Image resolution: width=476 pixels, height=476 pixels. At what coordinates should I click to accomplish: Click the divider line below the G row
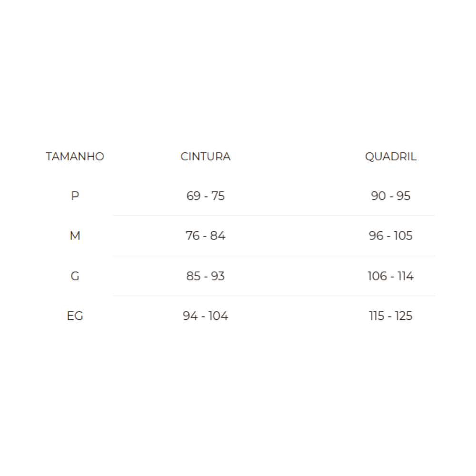274,296
